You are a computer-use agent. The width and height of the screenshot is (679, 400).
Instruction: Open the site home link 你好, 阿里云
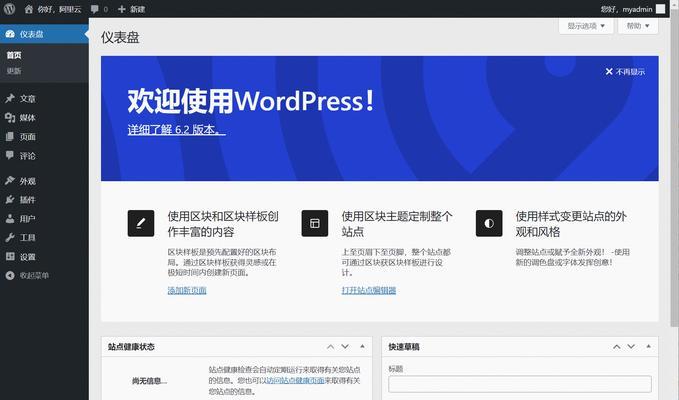click(53, 9)
